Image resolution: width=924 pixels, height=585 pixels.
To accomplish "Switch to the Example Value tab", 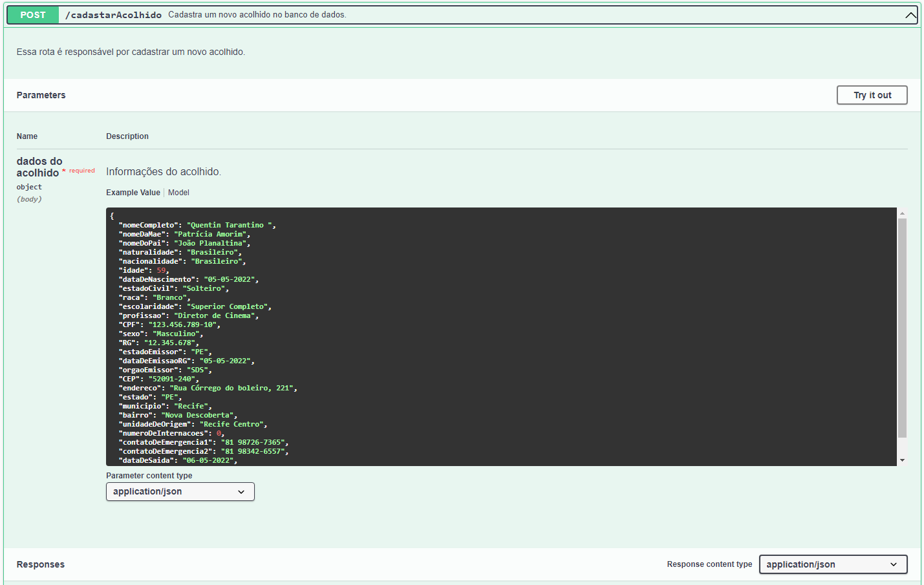I will pyautogui.click(x=133, y=193).
